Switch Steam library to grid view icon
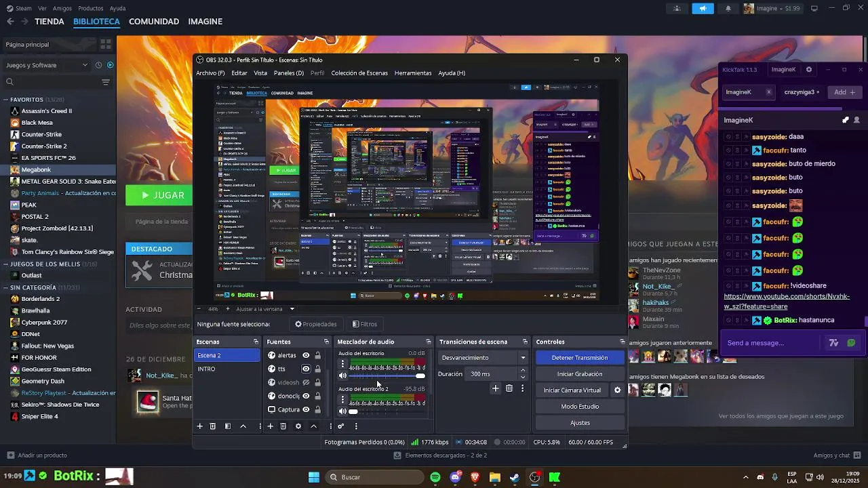Viewport: 868px width, 488px height. (106, 44)
